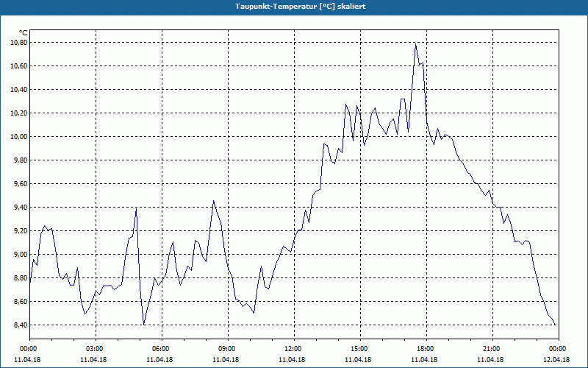Click the "11.04.18" date beneath 18:00
This screenshot has width=588, height=368.
pyautogui.click(x=424, y=359)
